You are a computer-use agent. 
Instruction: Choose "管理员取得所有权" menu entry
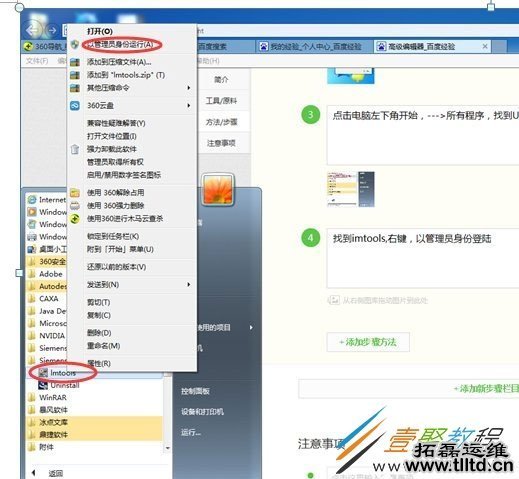tap(115, 162)
